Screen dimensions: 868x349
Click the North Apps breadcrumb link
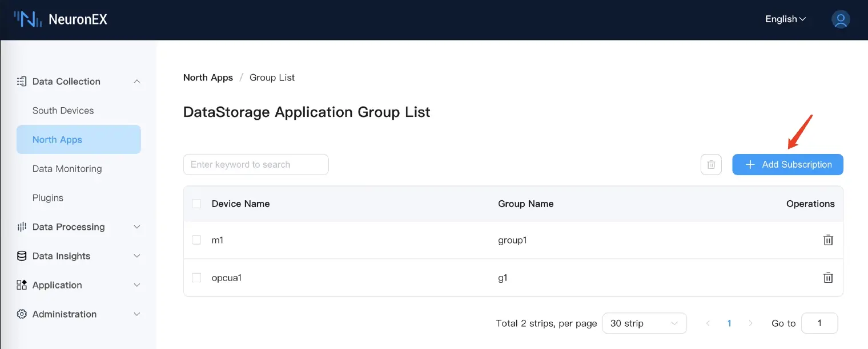[208, 78]
